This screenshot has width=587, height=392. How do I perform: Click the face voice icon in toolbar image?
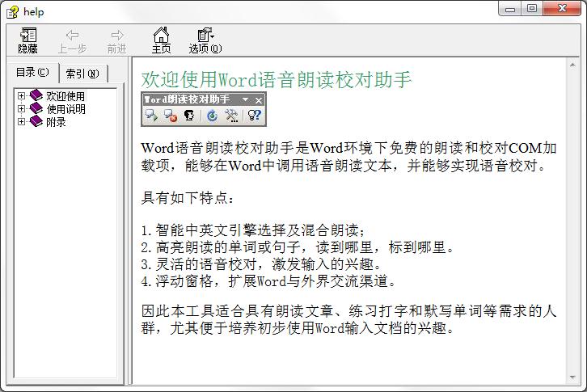click(189, 116)
